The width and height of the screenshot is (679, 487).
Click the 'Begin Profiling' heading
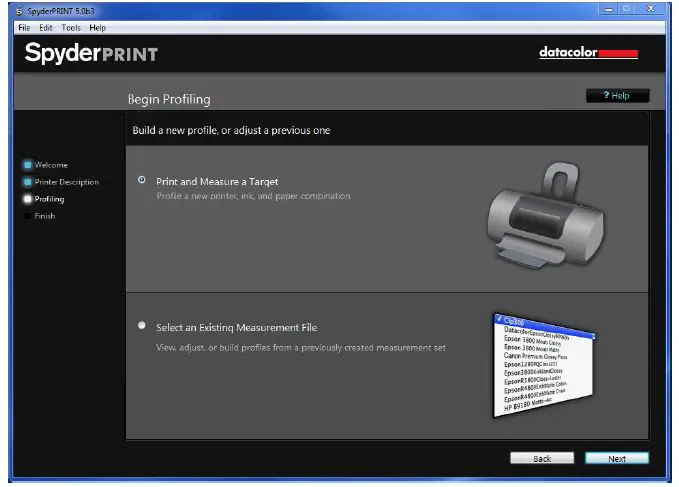coord(169,100)
